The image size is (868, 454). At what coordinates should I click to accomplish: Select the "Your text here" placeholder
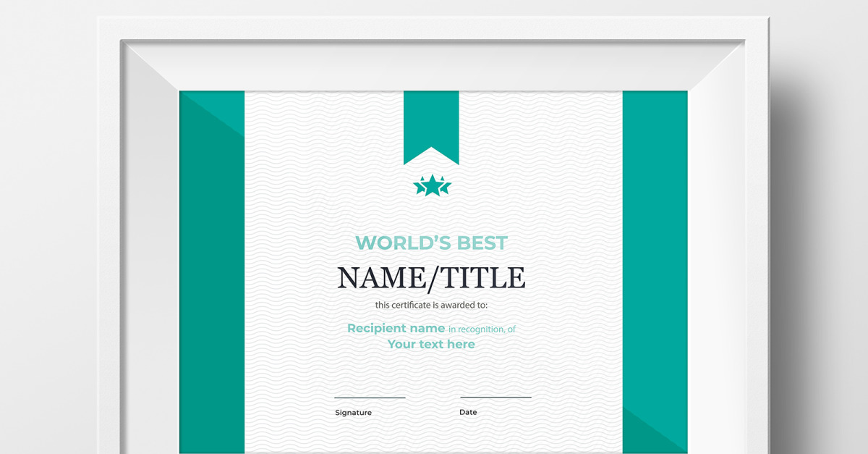431,345
